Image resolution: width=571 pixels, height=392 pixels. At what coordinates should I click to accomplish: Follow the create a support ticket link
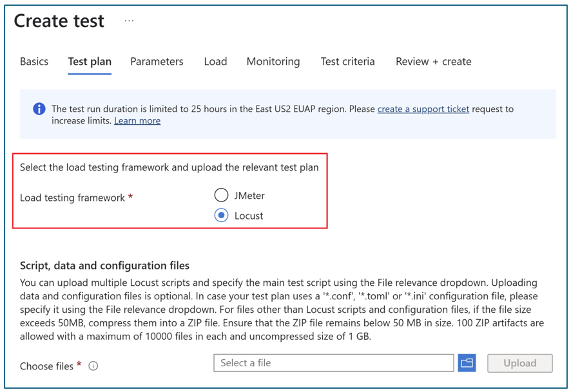(423, 109)
